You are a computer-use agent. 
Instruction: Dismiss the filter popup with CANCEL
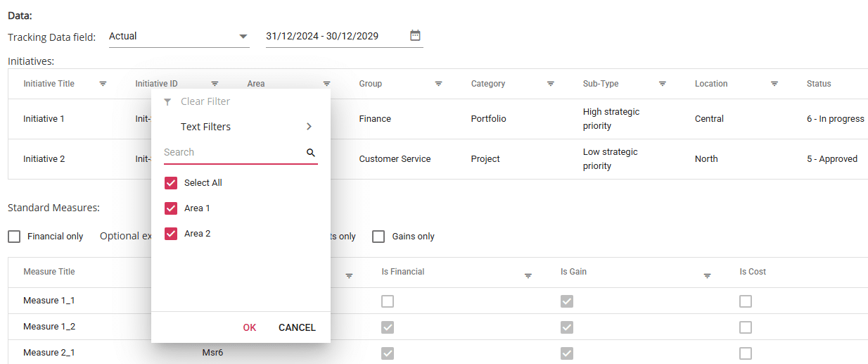tap(297, 327)
